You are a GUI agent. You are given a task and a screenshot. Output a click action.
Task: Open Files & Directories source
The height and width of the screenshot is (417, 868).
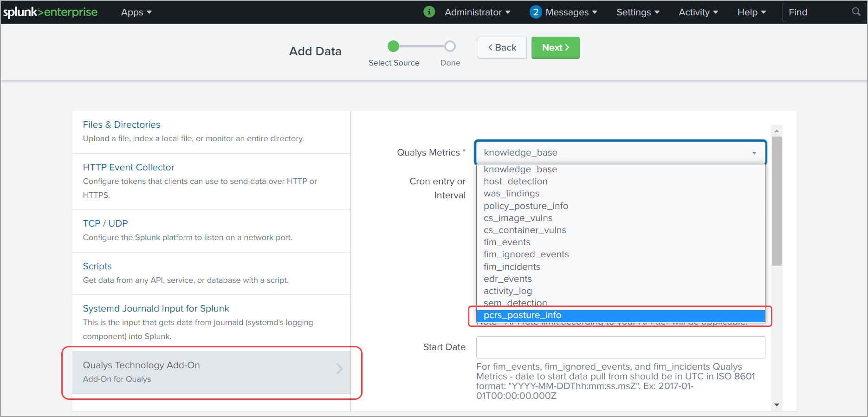tap(122, 124)
